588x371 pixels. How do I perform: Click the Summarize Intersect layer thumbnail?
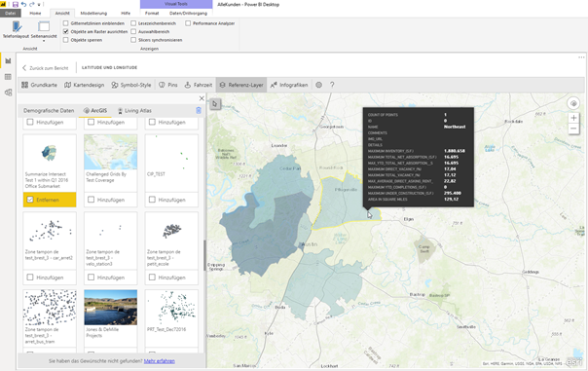[50, 152]
